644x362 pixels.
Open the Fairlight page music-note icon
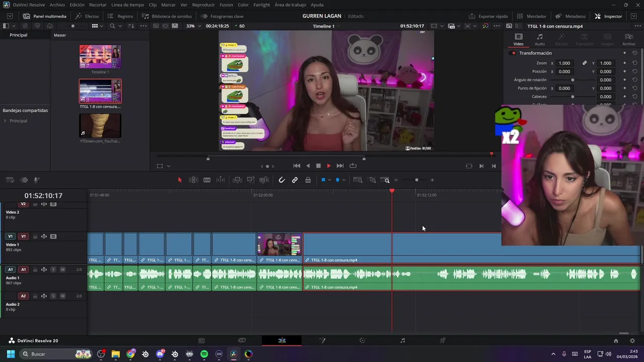(403, 340)
